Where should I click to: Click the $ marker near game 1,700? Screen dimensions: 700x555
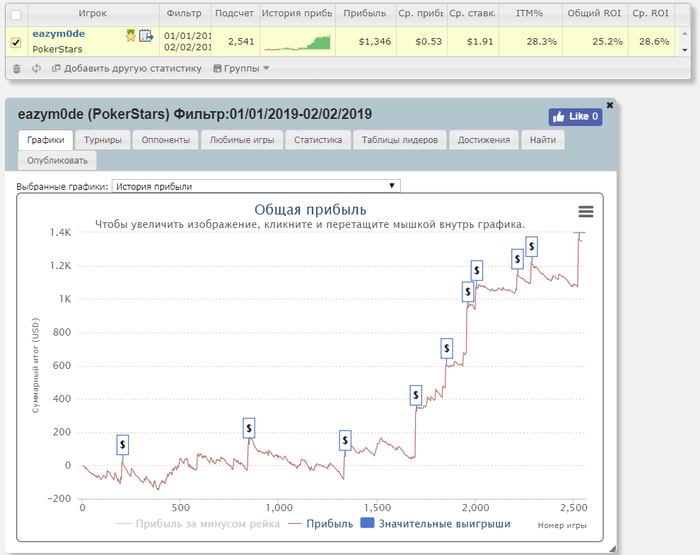click(416, 395)
